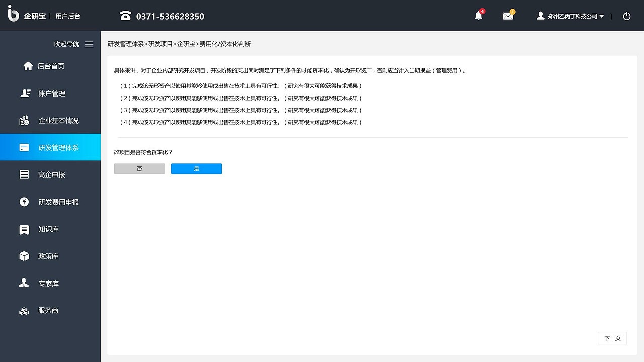Click the 研发管理体系 breadcrumb
644x362 pixels.
pos(126,44)
